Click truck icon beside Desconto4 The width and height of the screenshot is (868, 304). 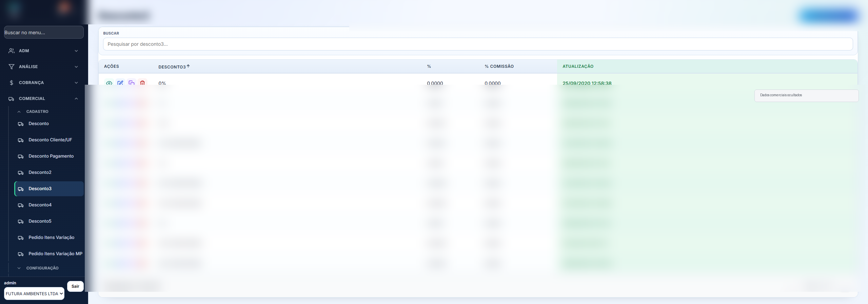coord(21,205)
